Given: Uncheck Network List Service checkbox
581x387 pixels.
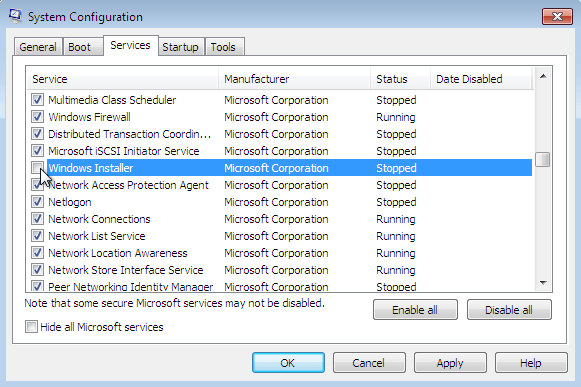Looking at the screenshot, I should [x=37, y=236].
